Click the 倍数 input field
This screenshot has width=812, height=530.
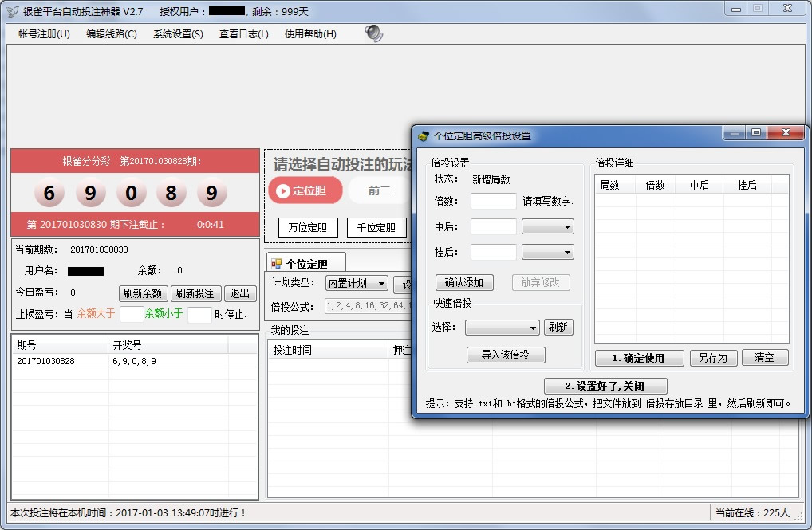click(493, 201)
